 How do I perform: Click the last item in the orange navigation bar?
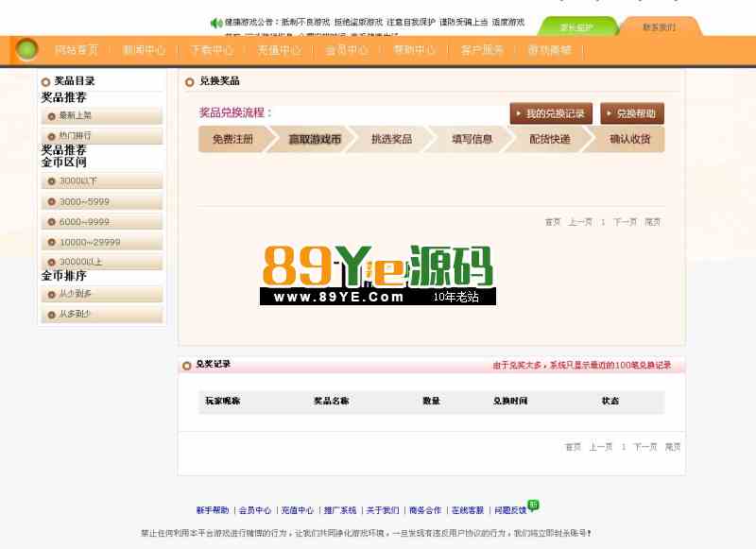(x=550, y=50)
